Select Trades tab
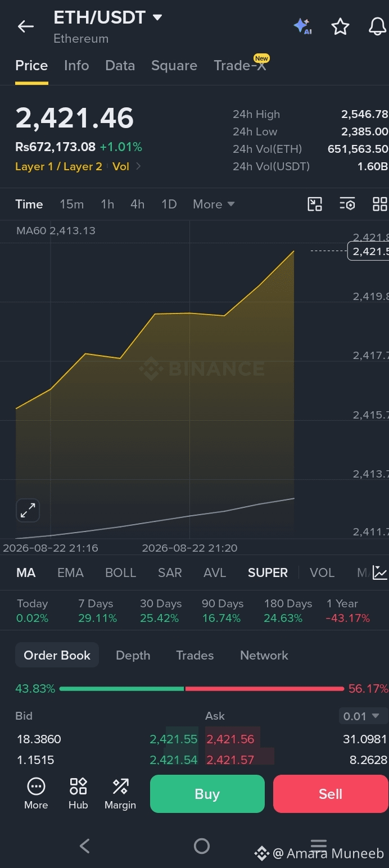The height and width of the screenshot is (868, 389). tap(194, 655)
